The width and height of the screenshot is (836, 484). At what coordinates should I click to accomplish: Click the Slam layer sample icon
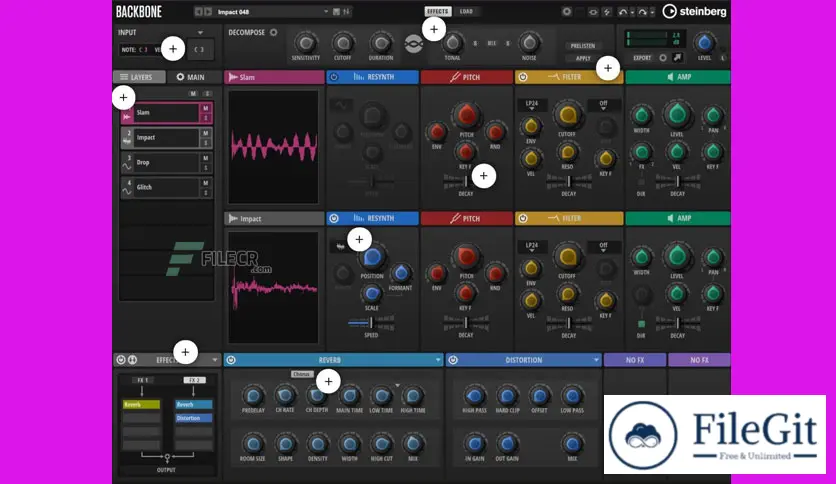pos(127,116)
